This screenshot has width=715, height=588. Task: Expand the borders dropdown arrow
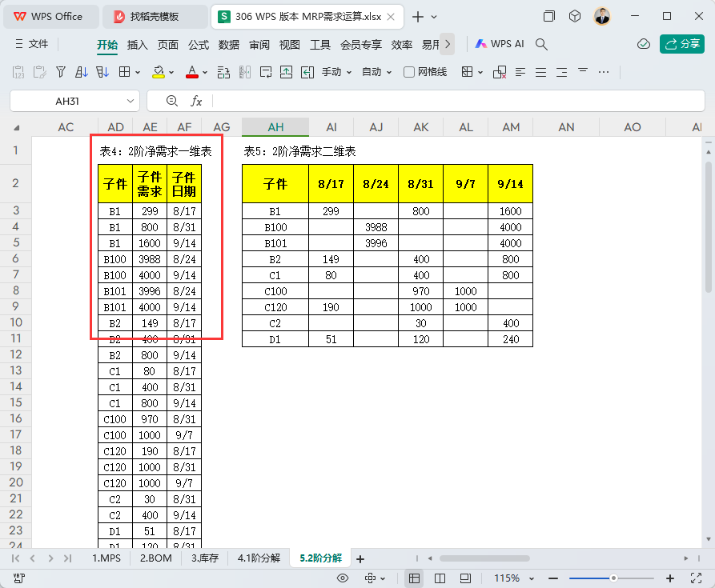click(x=137, y=73)
